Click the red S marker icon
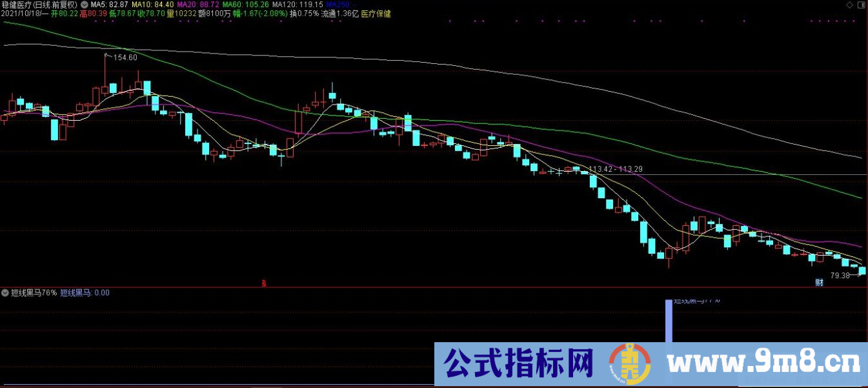868x388 pixels. tap(263, 283)
